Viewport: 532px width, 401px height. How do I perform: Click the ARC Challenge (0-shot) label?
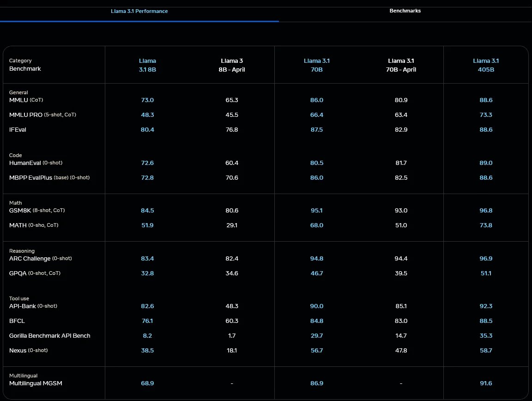pos(40,259)
